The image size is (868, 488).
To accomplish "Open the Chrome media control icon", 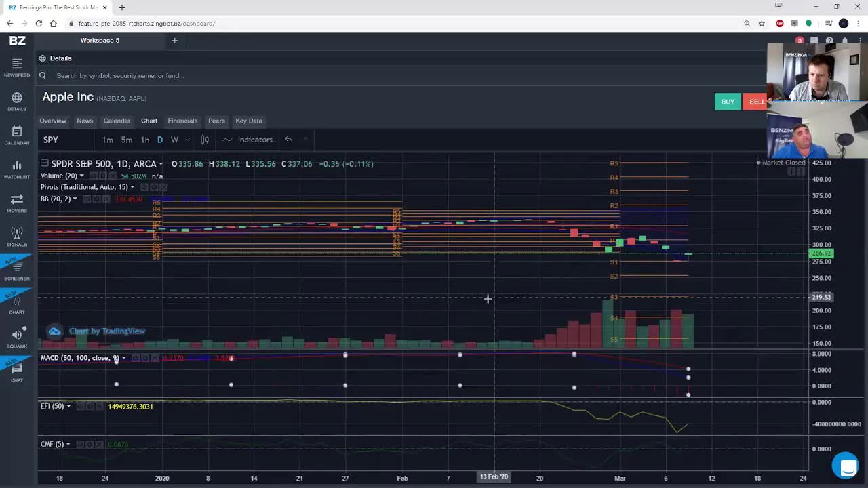I will pos(829,24).
